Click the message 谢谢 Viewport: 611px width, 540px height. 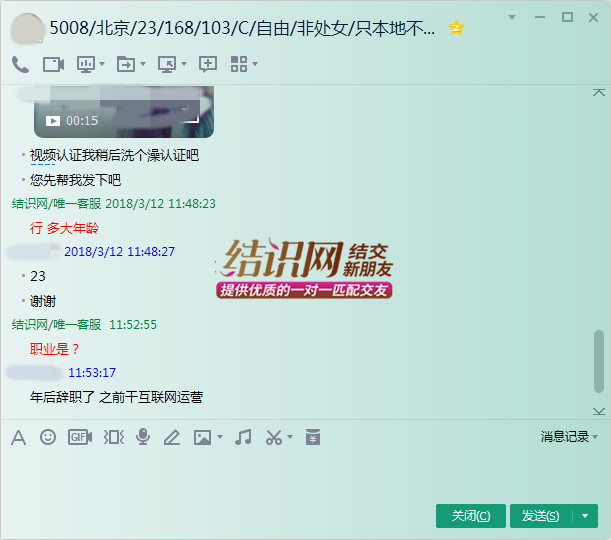pyautogui.click(x=43, y=301)
